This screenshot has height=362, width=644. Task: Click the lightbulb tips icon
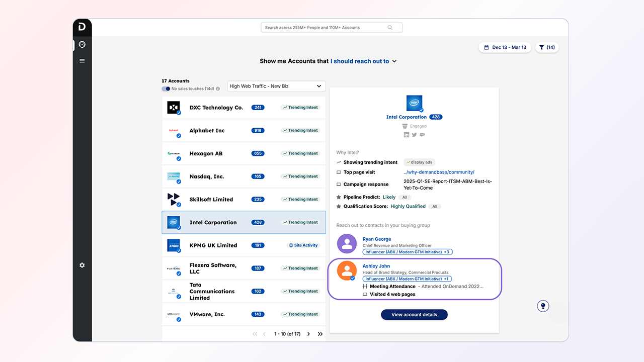(543, 306)
